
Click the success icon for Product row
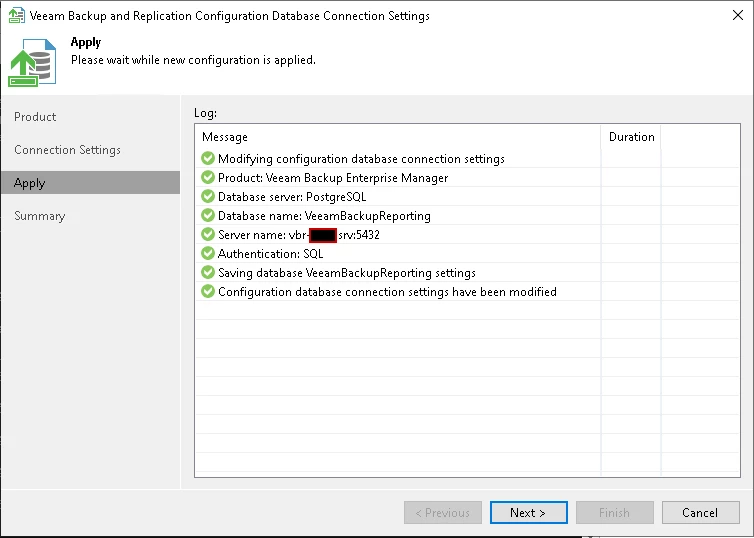click(208, 178)
